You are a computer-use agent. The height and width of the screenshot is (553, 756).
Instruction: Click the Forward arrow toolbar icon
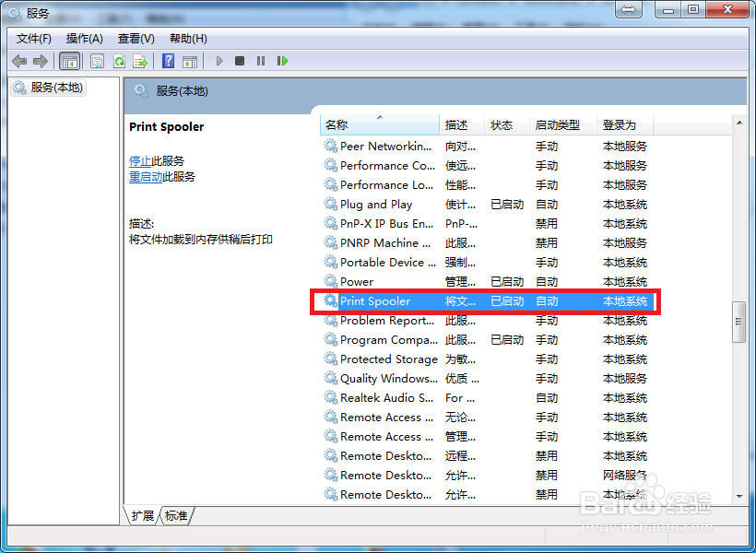[41, 61]
